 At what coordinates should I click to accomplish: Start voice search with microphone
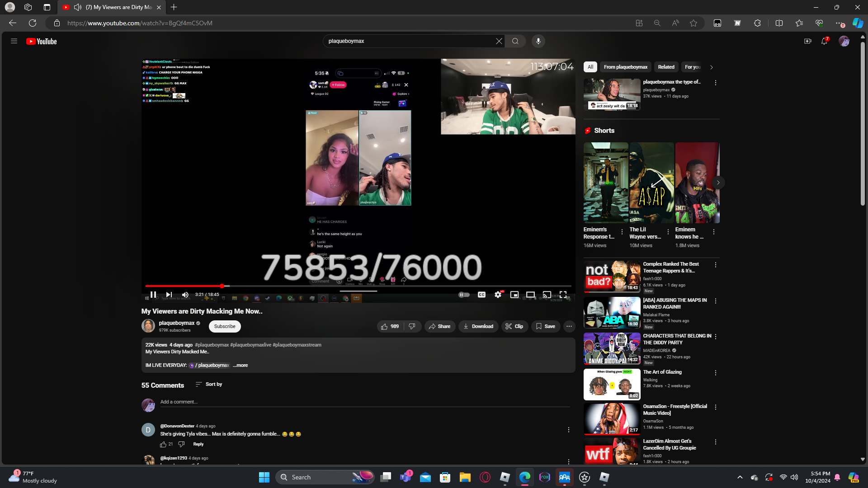(538, 41)
